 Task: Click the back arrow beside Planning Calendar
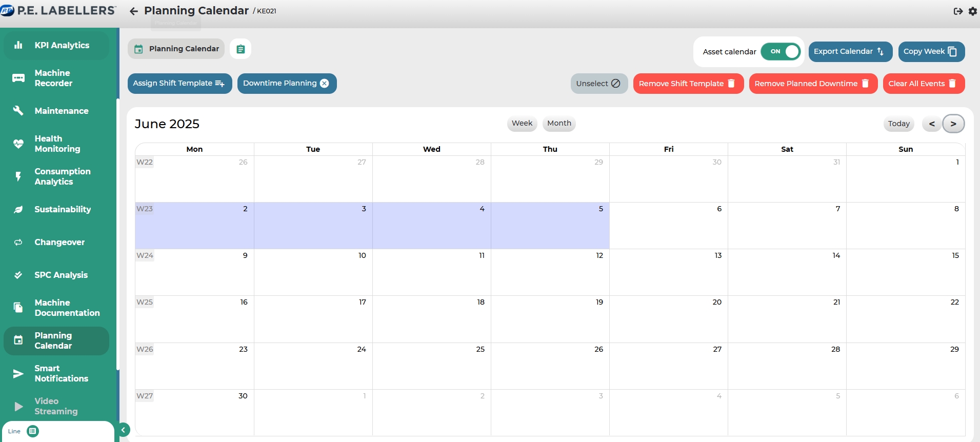tap(134, 11)
